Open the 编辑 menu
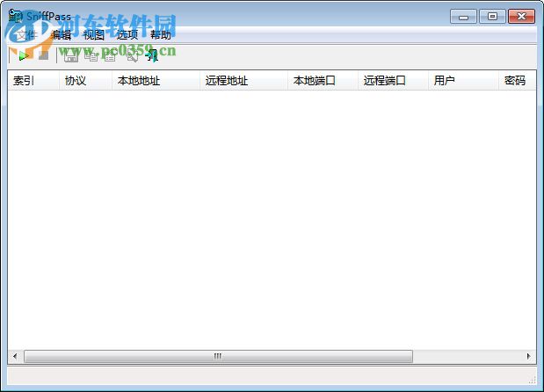 pos(61,34)
